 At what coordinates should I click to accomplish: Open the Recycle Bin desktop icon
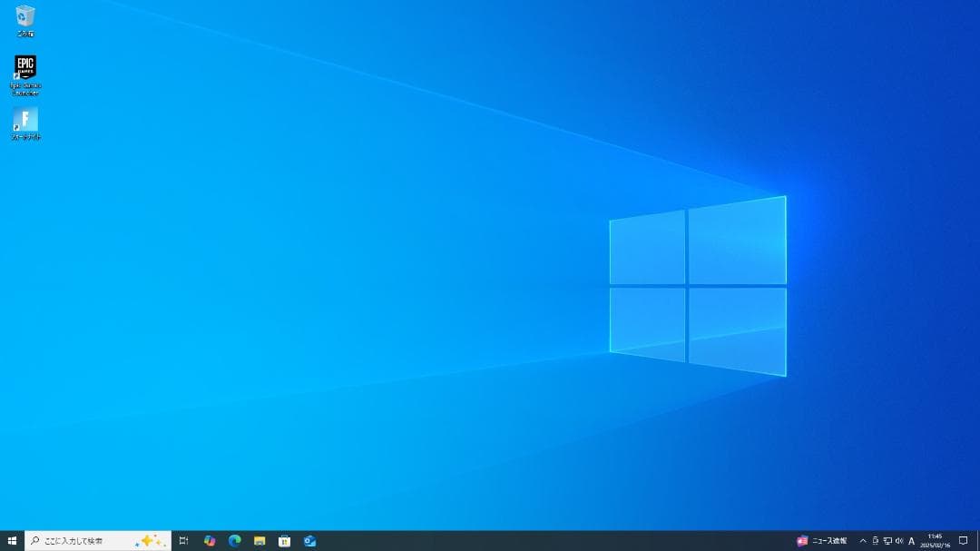(25, 17)
